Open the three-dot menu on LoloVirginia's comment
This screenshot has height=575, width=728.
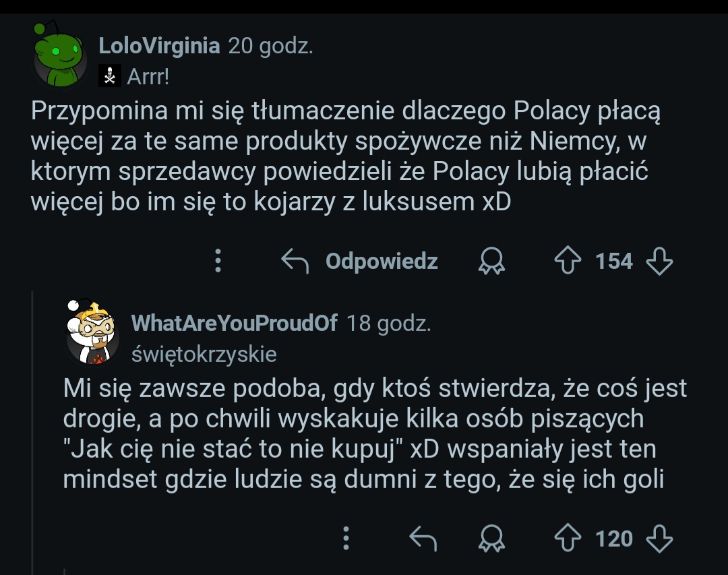click(218, 261)
